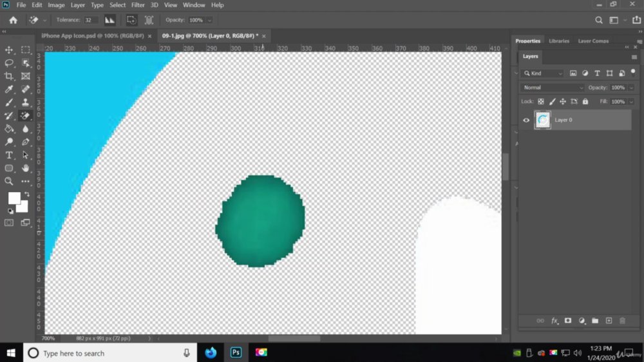Viewport: 644px width, 362px height.
Task: Select the Blur tool
Action: point(26,129)
